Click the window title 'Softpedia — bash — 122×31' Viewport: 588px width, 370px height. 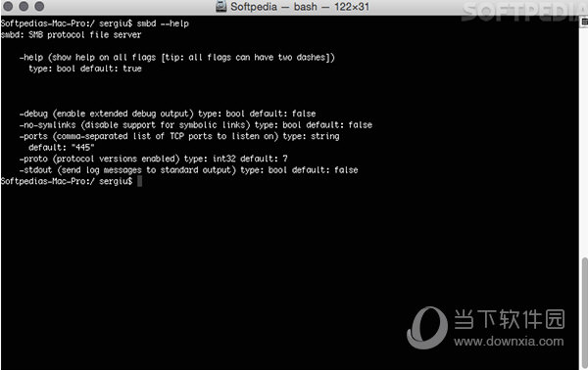click(300, 7)
